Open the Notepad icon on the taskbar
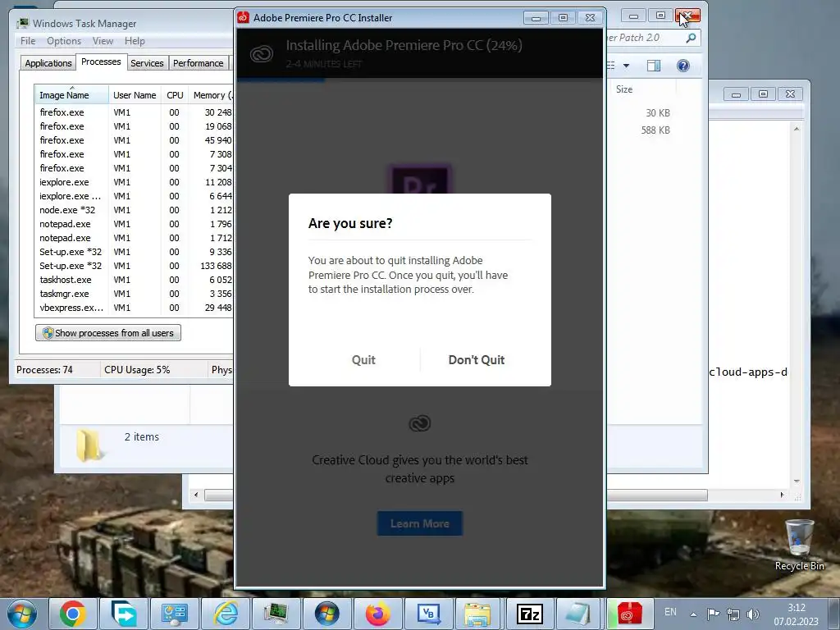The height and width of the screenshot is (630, 840). point(578,614)
